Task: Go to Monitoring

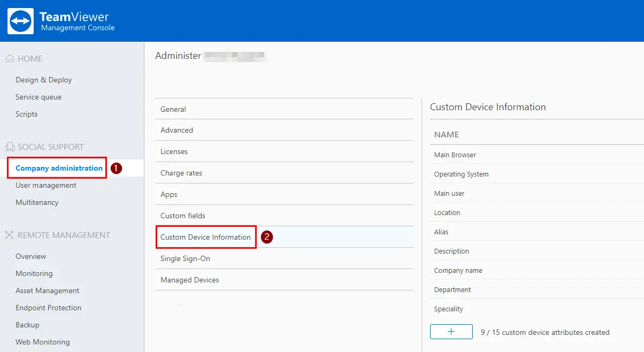Action: click(34, 273)
